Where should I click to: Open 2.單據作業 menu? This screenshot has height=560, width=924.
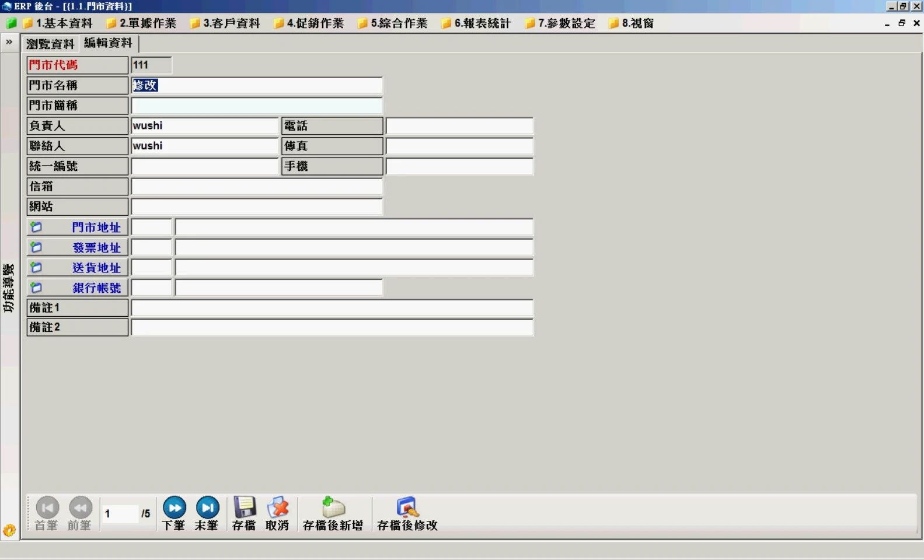click(142, 23)
